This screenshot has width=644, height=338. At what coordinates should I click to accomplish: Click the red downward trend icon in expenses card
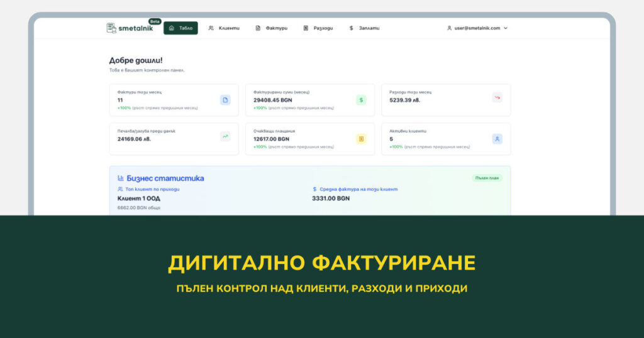point(497,97)
